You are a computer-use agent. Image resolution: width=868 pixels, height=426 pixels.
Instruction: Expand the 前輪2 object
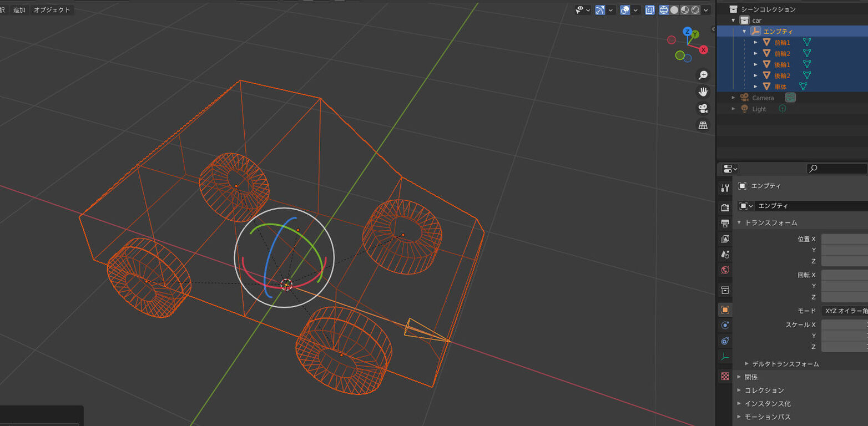click(755, 54)
